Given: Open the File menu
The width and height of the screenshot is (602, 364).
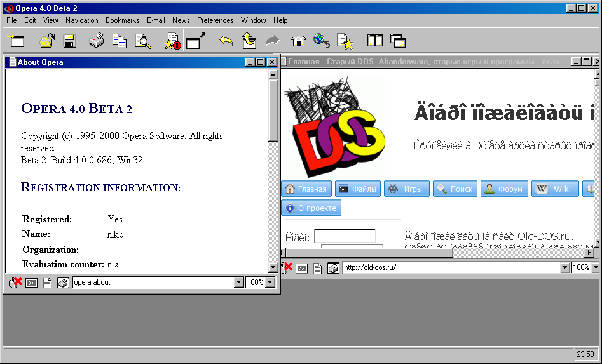Looking at the screenshot, I should click(11, 20).
